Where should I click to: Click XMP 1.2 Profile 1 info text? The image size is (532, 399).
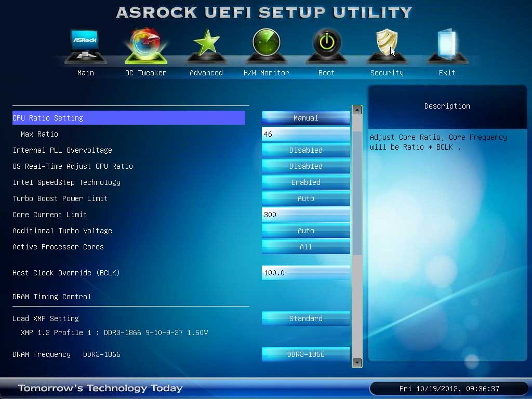[114, 332]
